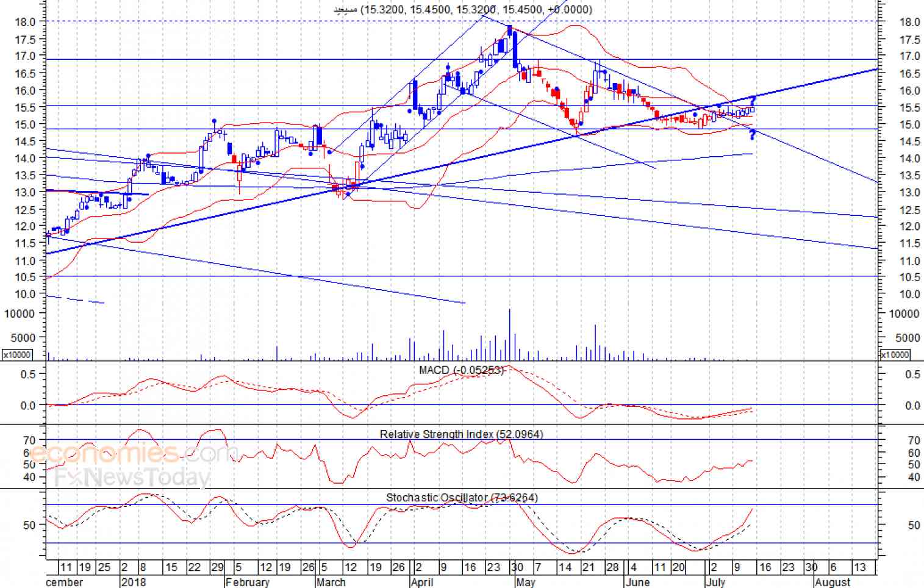Image resolution: width=924 pixels, height=588 pixels.
Task: Click the 18.0 price label on right axis
Action: 909,22
